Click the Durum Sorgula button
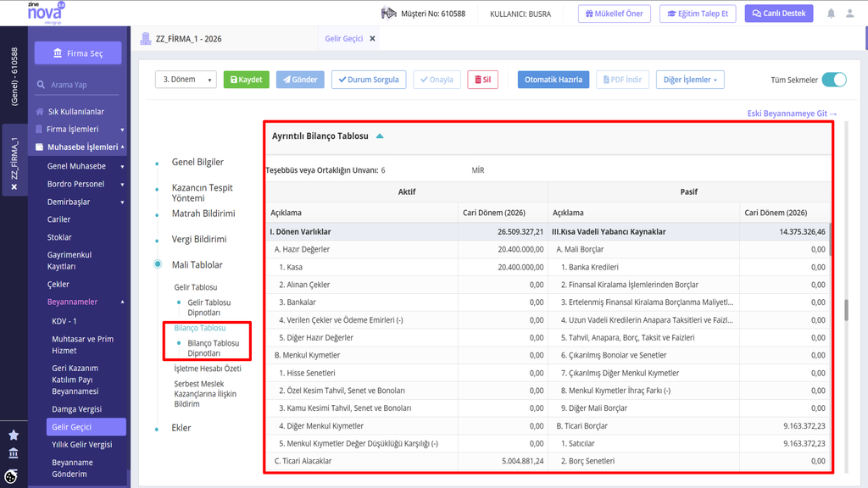868x488 pixels. click(x=369, y=80)
